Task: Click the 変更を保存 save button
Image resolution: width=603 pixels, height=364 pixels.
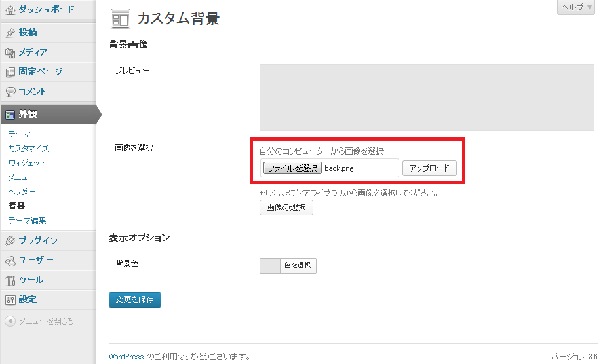Action: click(134, 300)
